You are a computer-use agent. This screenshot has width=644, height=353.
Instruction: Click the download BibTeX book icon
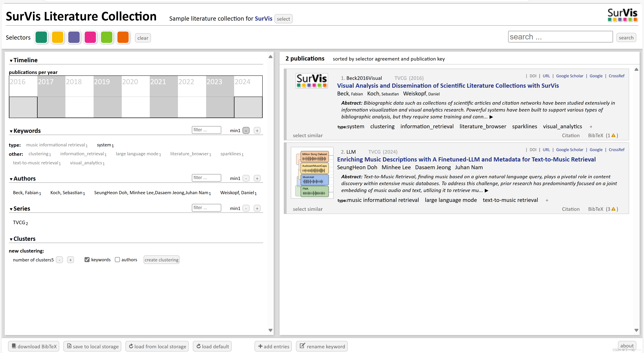(14, 346)
